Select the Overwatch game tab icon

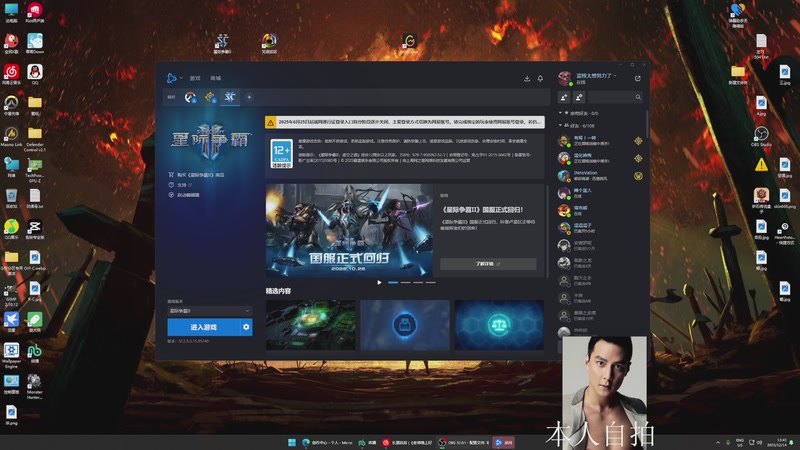190,97
